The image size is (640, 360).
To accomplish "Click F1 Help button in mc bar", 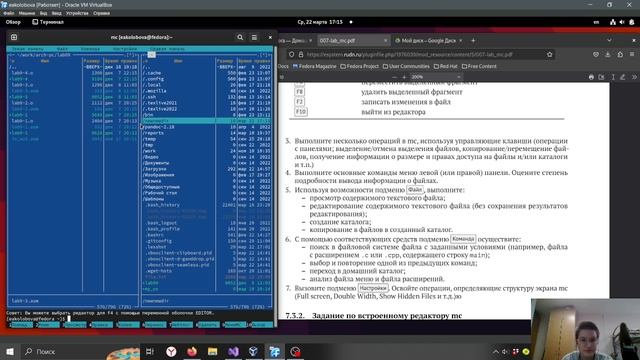I will tap(20, 325).
